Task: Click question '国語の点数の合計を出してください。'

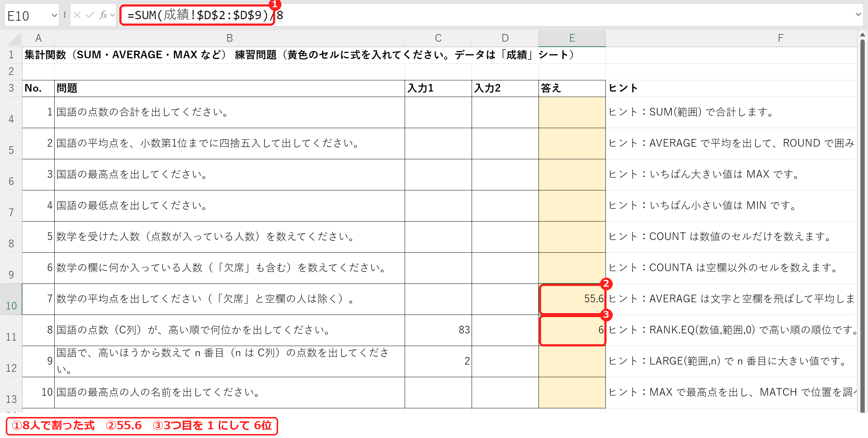Action: 230,112
